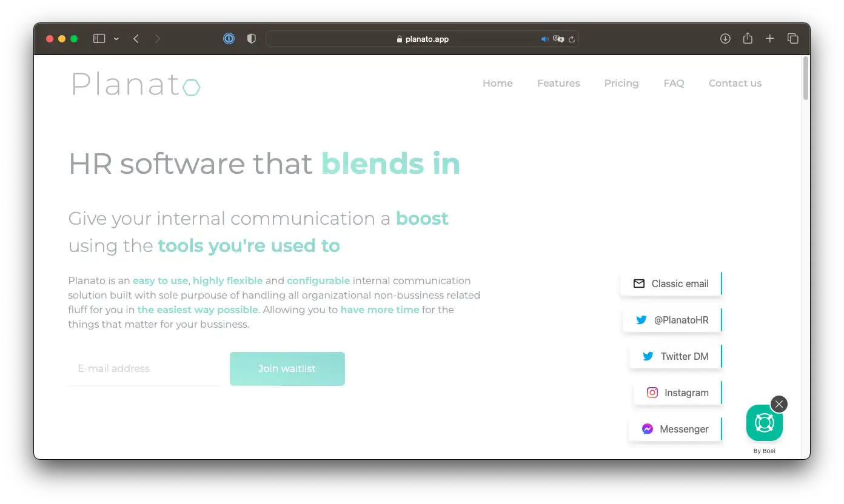Expand the sidebar dropdown chevron

click(x=116, y=39)
